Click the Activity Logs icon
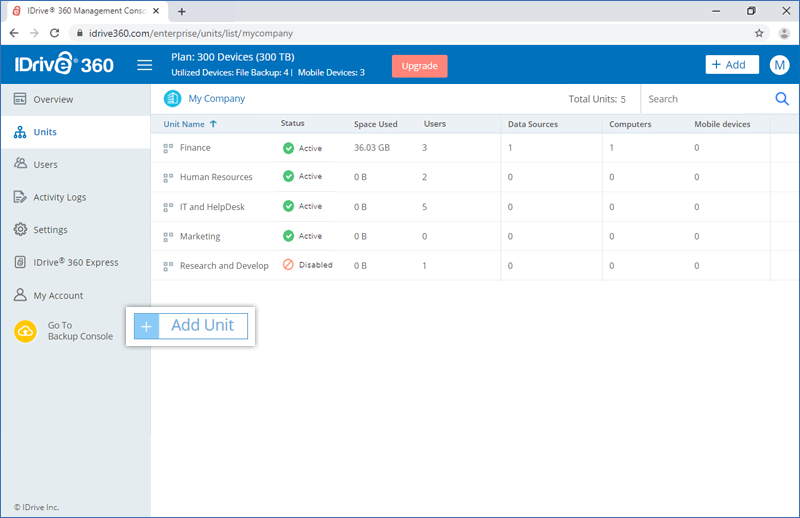This screenshot has width=800, height=518. (x=20, y=197)
